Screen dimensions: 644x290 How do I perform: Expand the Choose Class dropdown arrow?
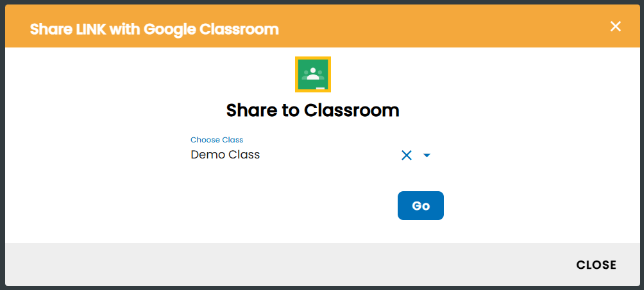(x=427, y=155)
